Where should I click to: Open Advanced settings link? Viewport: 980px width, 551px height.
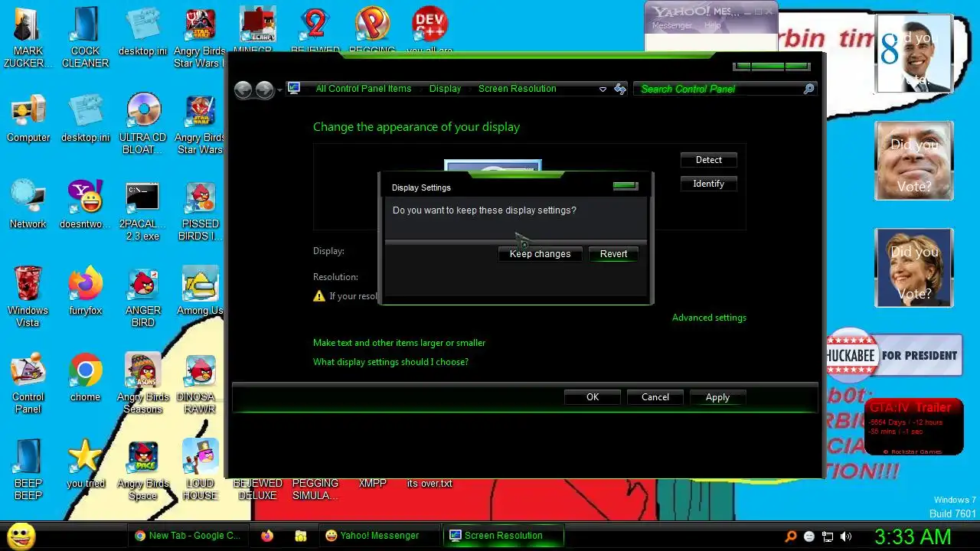[x=709, y=318]
